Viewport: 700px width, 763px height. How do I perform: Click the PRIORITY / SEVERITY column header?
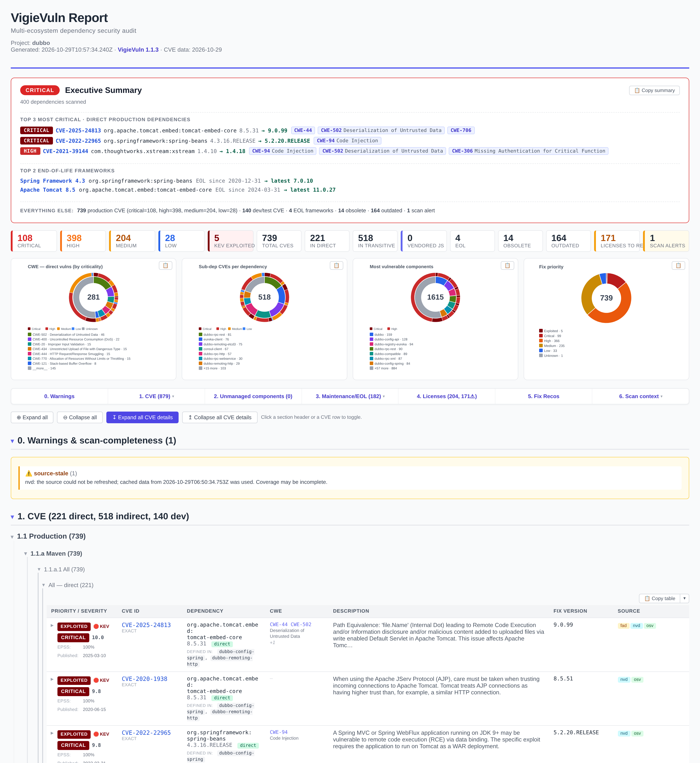click(79, 611)
